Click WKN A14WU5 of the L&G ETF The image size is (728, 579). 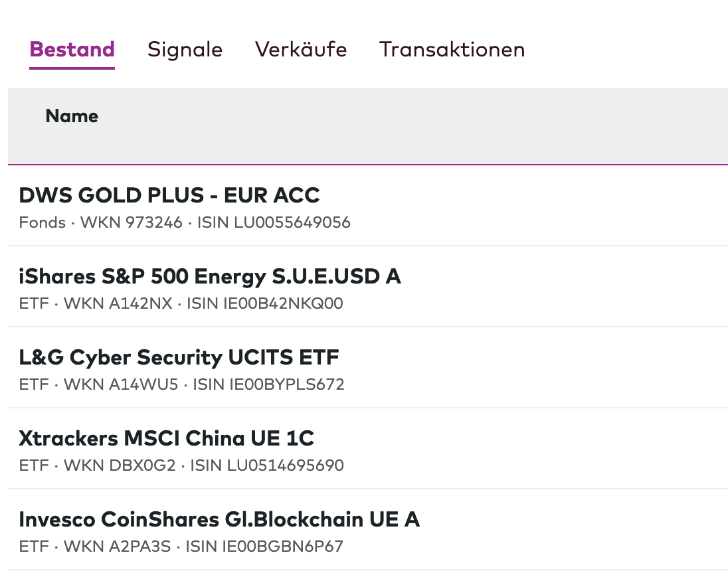[121, 384]
